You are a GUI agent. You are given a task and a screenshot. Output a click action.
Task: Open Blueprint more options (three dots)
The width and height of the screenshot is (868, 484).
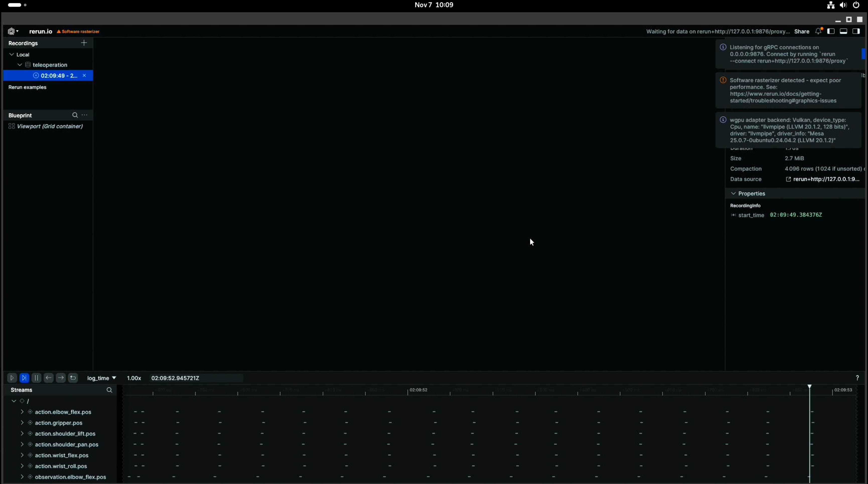pos(85,115)
